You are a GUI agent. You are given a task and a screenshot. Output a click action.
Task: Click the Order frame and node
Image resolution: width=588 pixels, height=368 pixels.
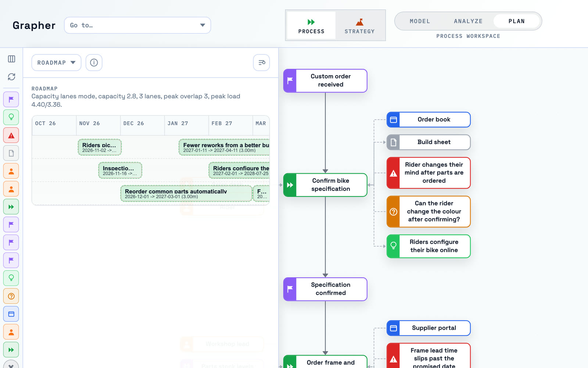[x=325, y=362]
